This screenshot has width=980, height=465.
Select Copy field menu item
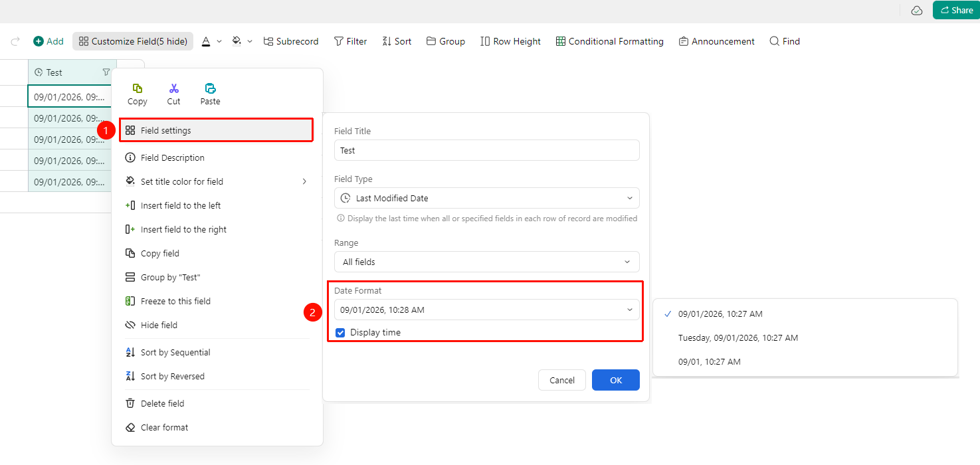217,253
